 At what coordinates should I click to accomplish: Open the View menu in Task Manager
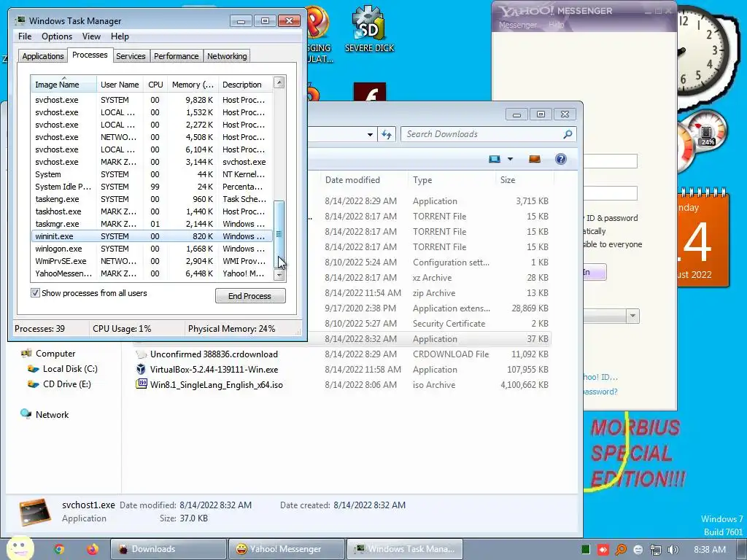(x=91, y=36)
